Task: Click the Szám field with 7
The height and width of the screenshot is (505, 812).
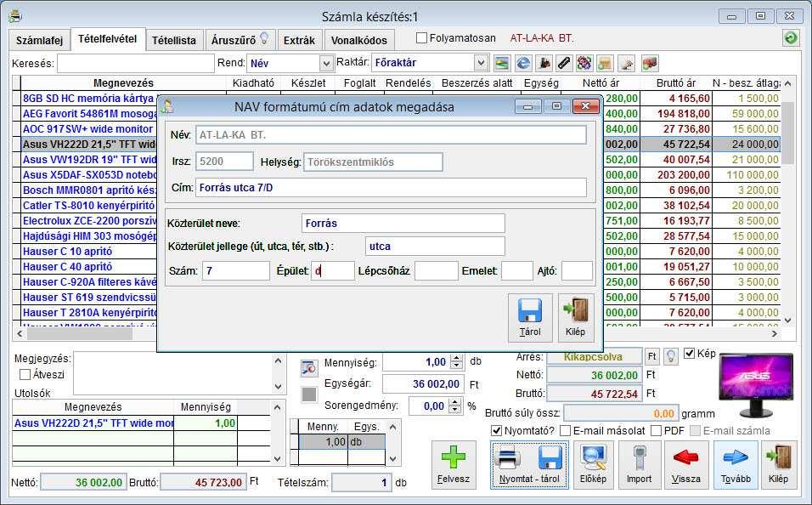Action: pos(235,270)
